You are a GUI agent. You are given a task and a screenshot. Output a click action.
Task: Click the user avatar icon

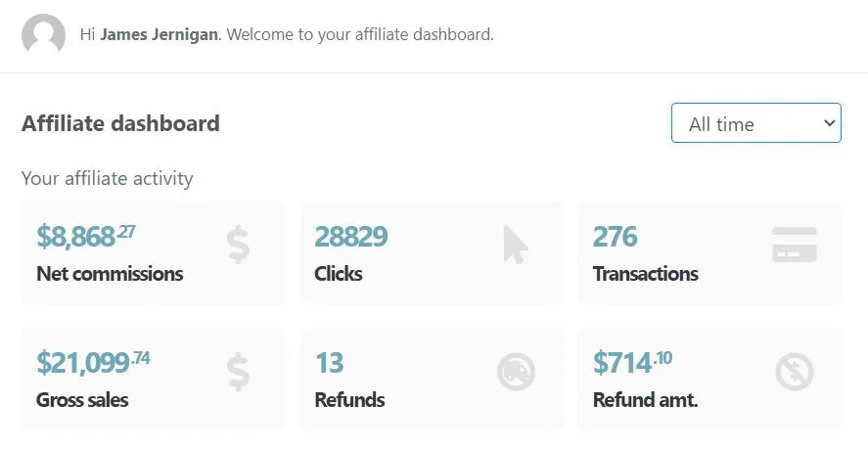click(x=43, y=34)
